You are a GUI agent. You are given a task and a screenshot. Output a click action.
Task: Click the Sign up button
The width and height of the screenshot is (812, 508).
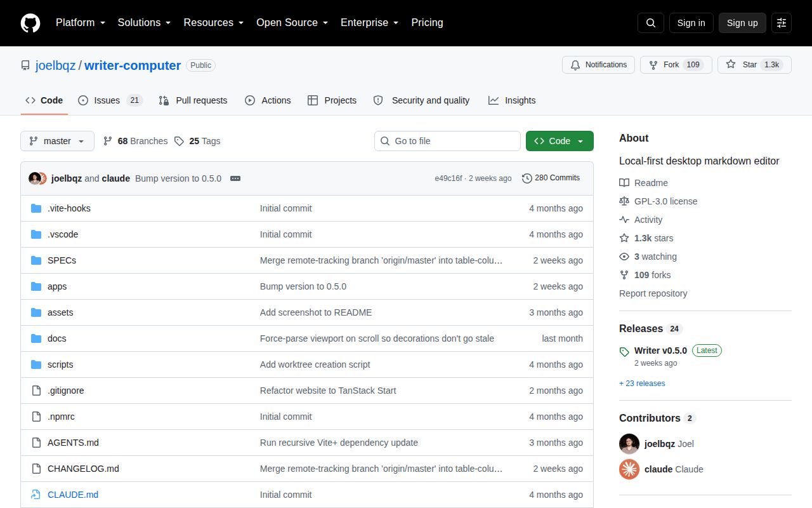[742, 23]
